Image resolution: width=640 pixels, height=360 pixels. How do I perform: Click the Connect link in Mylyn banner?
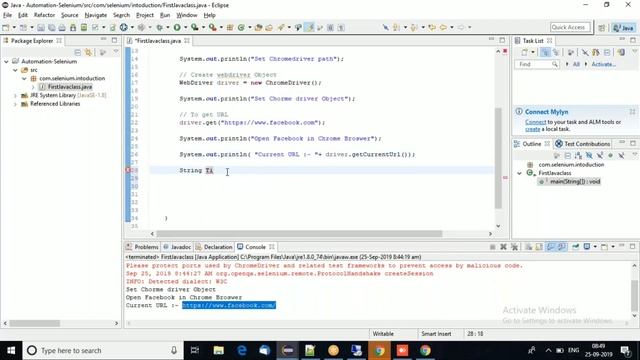[535, 122]
